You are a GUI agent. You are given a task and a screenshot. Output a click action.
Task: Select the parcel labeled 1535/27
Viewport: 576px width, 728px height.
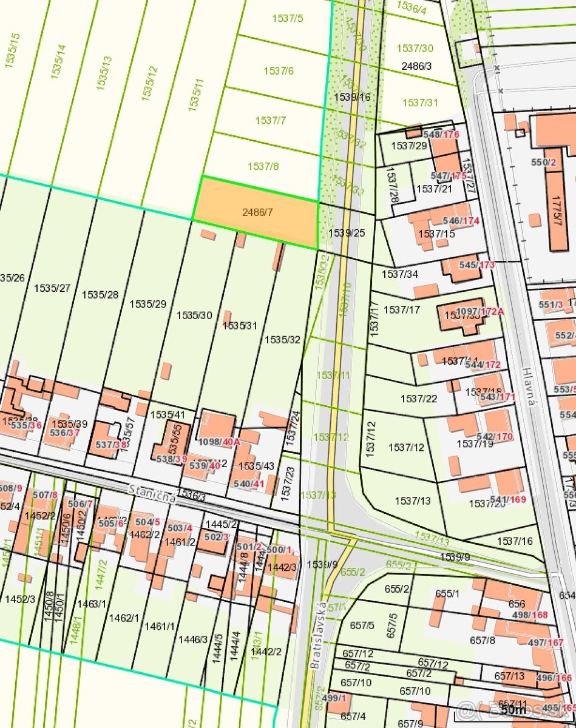(x=52, y=288)
